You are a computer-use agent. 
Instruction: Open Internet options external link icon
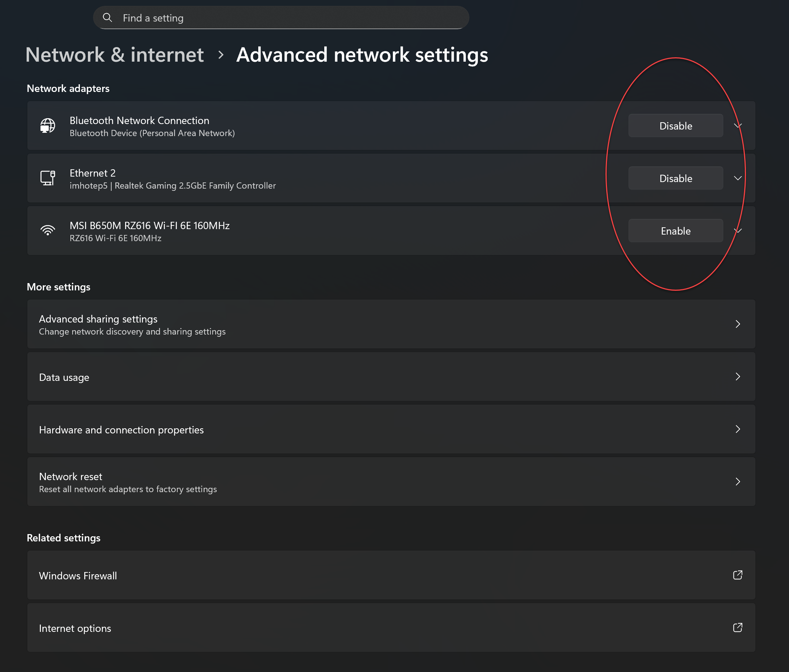coord(737,627)
